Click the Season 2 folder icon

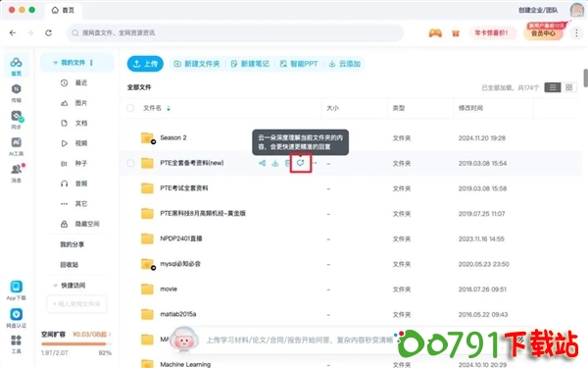point(148,138)
